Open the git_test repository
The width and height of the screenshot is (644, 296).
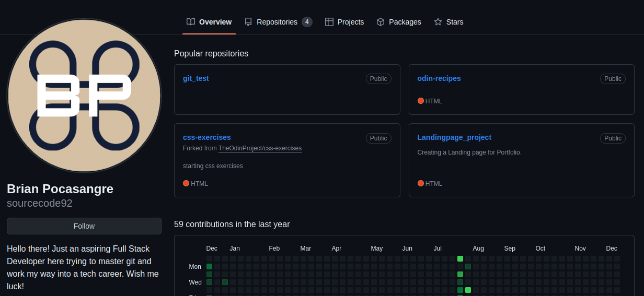point(196,78)
